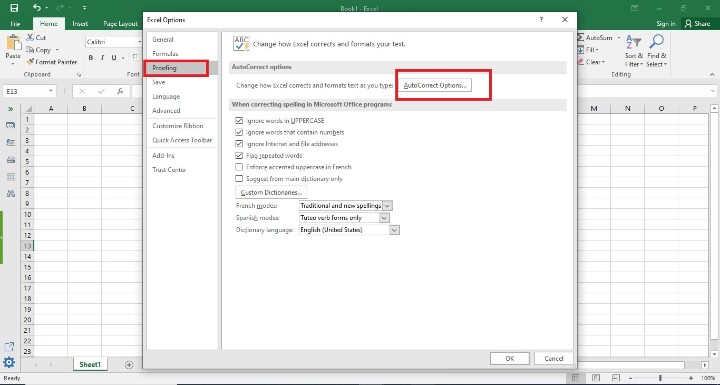Expand Dictionary language dropdown

pyautogui.click(x=394, y=230)
